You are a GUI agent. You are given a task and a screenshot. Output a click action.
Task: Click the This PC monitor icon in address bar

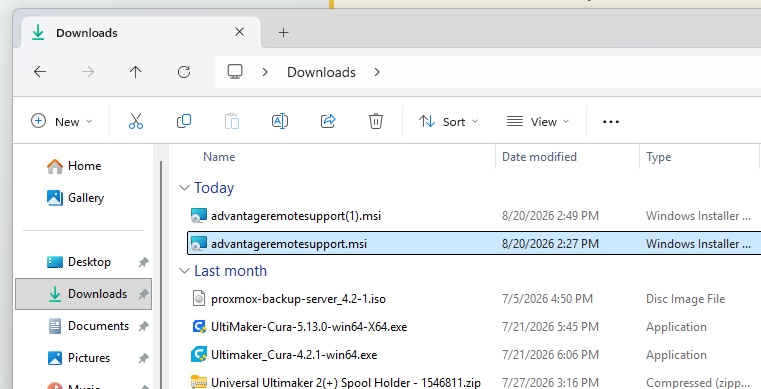[x=235, y=72]
